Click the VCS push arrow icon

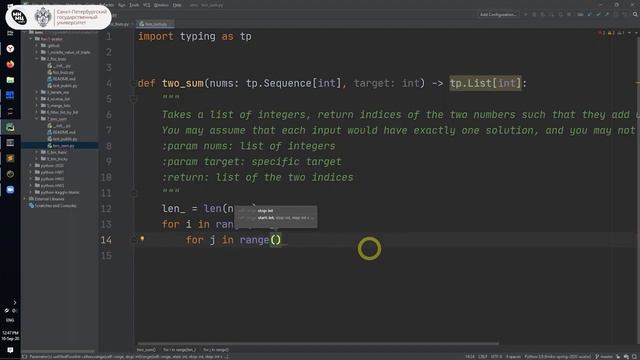pos(607,14)
